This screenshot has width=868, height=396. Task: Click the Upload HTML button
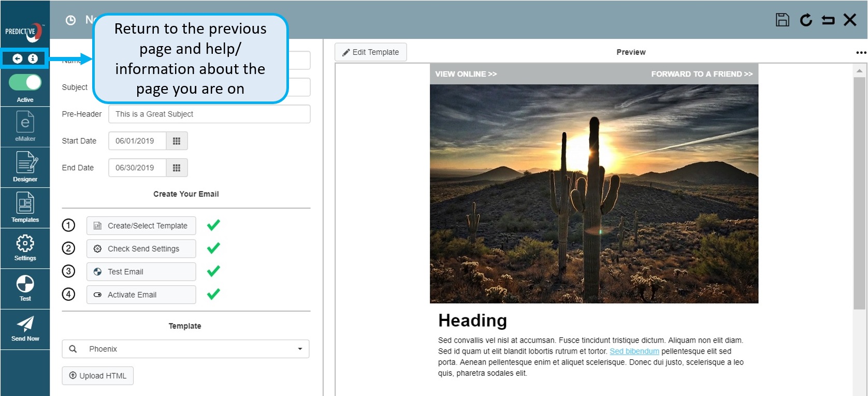tap(98, 376)
